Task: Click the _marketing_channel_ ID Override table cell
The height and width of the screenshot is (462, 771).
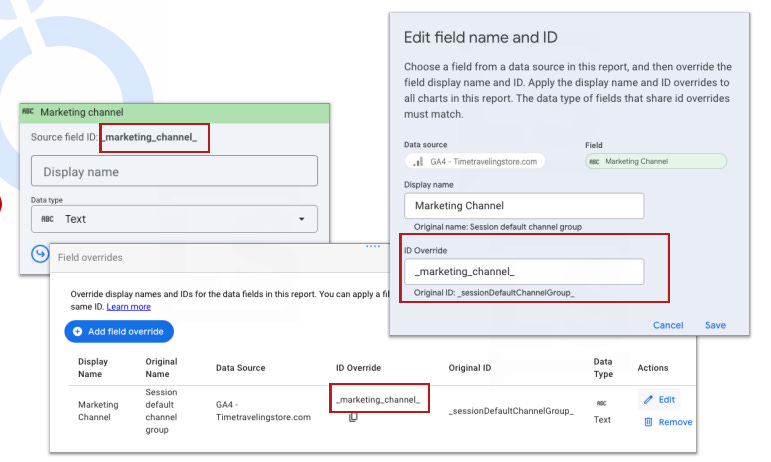Action: tap(378, 400)
